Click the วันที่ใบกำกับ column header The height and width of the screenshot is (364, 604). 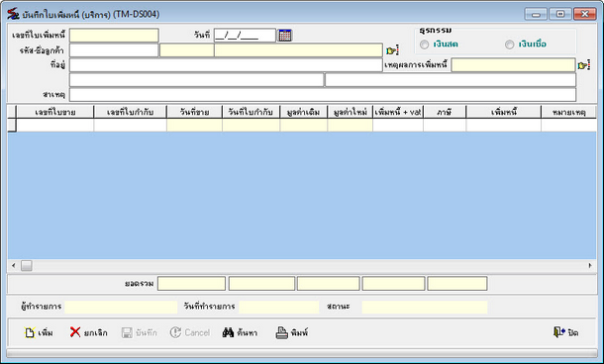[x=251, y=112]
